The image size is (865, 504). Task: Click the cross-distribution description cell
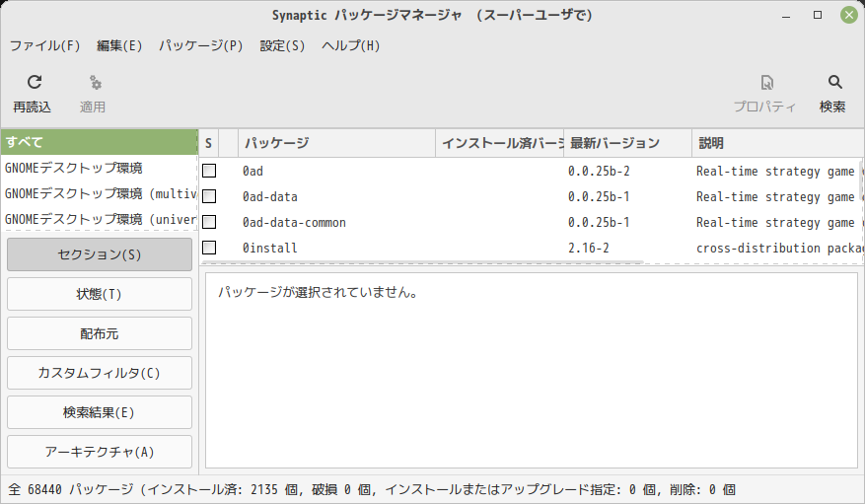779,249
